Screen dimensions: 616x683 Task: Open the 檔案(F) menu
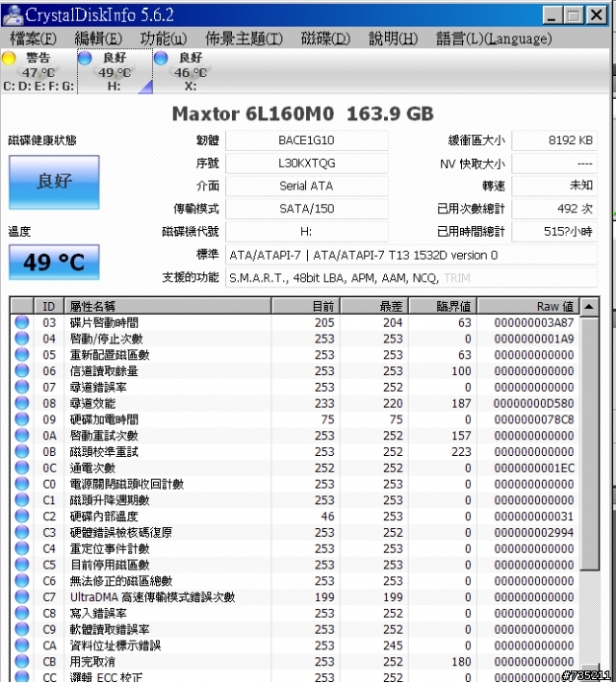tap(33, 39)
